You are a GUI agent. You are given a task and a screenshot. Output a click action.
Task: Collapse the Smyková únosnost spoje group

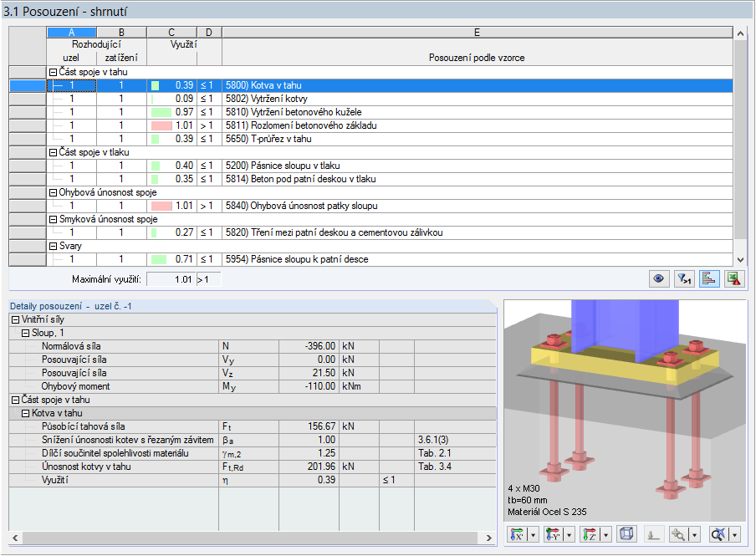(x=53, y=219)
